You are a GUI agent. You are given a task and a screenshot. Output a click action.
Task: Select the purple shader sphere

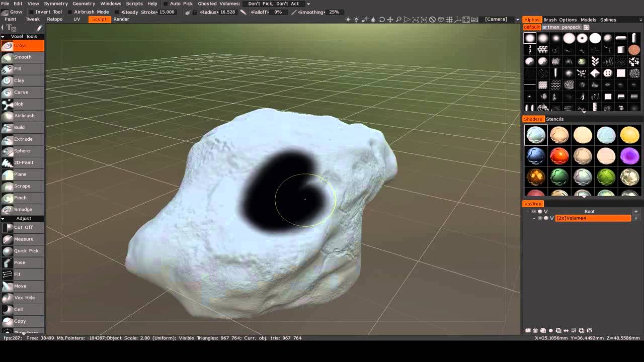629,156
